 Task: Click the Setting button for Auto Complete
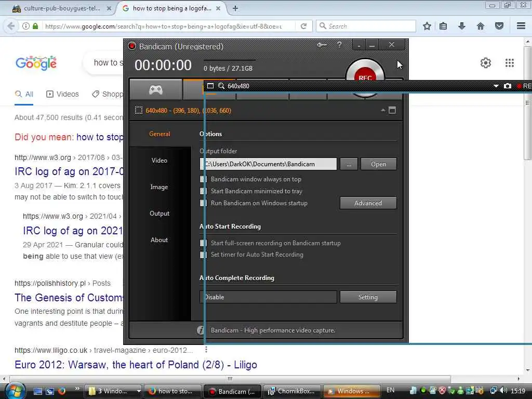click(368, 297)
